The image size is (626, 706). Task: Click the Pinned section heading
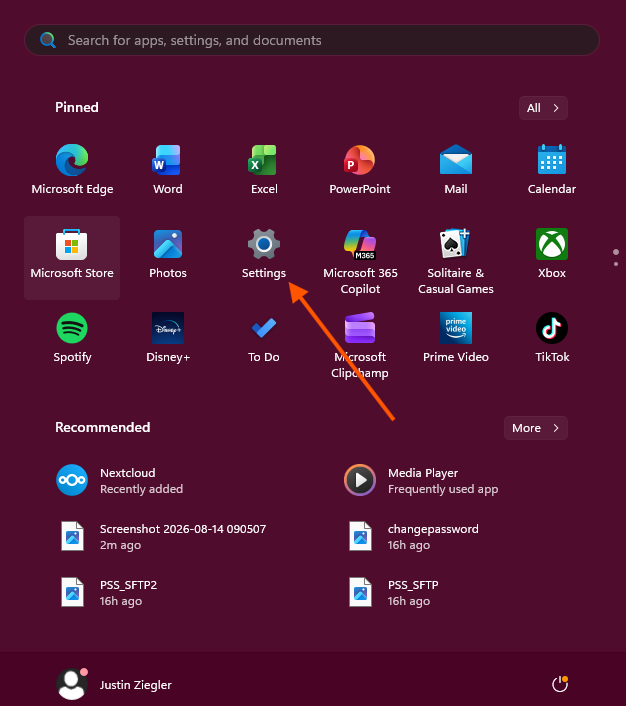click(x=77, y=107)
